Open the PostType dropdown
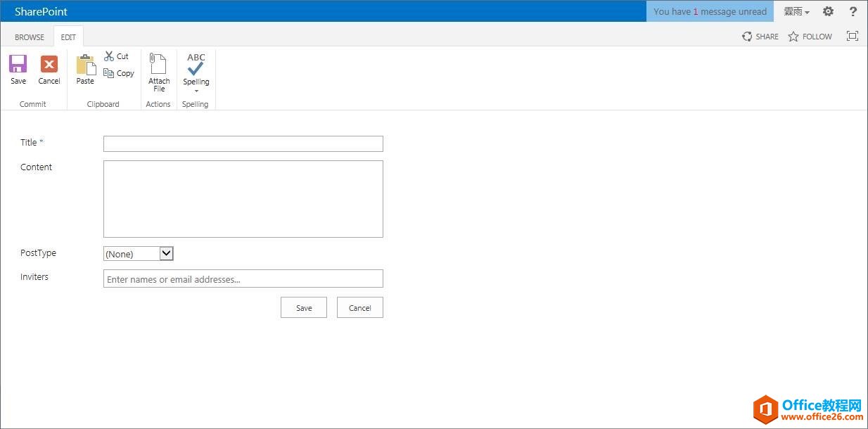 coord(139,254)
